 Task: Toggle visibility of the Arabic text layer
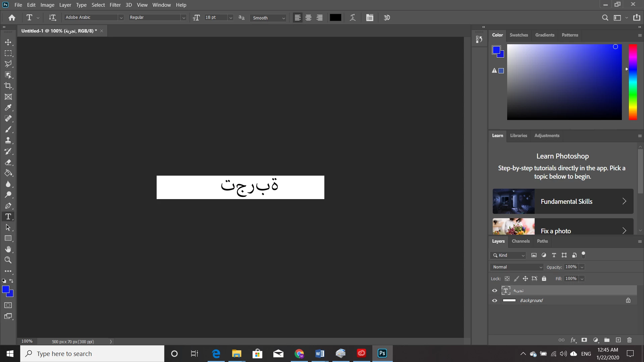tap(494, 291)
